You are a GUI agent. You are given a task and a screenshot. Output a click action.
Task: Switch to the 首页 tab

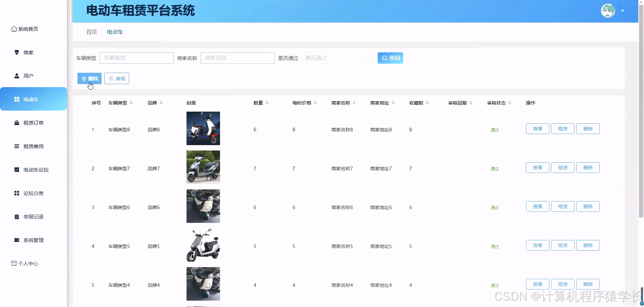(91, 32)
